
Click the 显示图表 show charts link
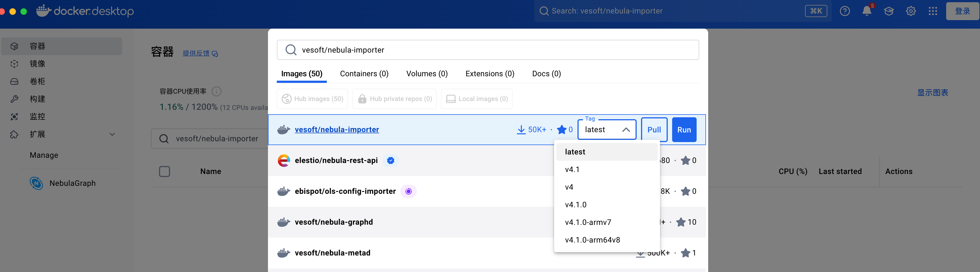point(932,93)
